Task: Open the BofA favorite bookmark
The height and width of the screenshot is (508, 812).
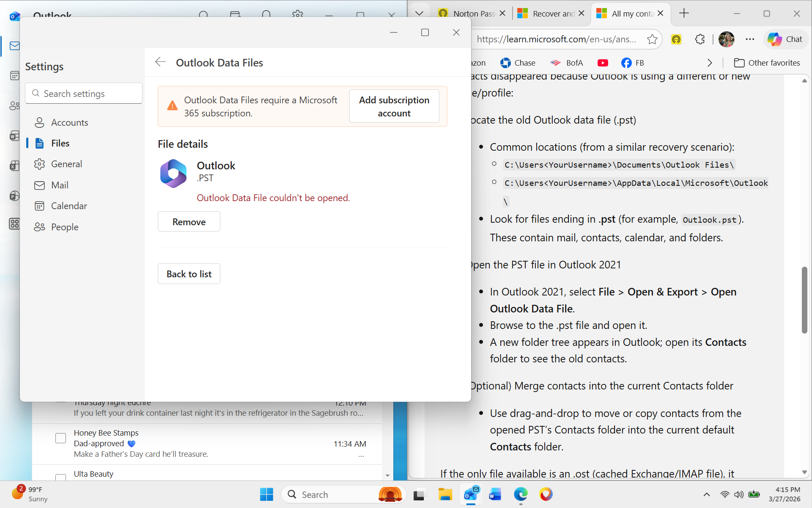Action: point(566,63)
